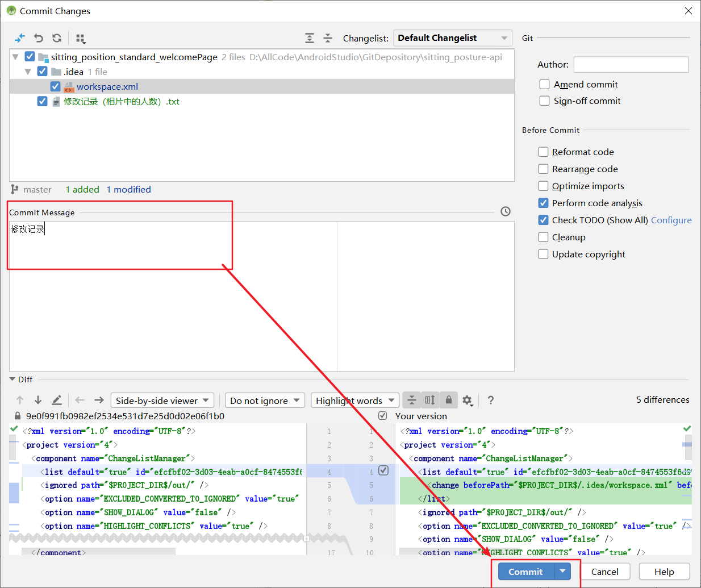Open the Highlight words dropdown
This screenshot has width=701, height=588.
(356, 401)
